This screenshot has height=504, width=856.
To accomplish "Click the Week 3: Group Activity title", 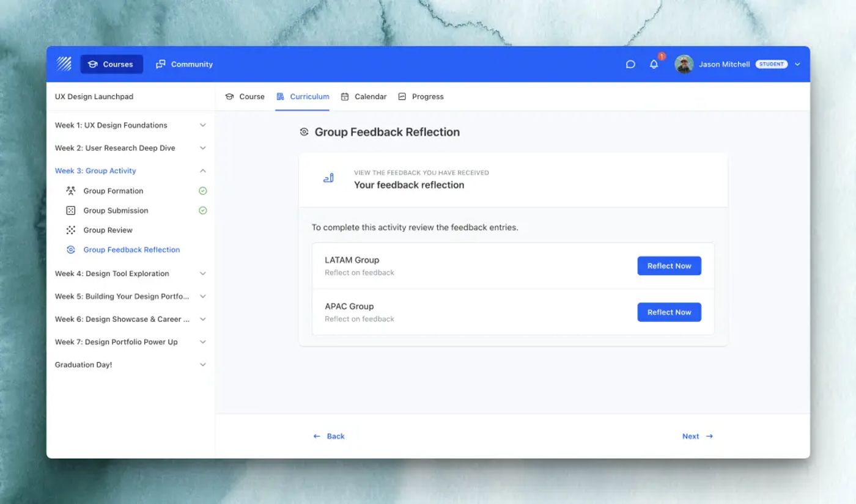I will pyautogui.click(x=95, y=171).
